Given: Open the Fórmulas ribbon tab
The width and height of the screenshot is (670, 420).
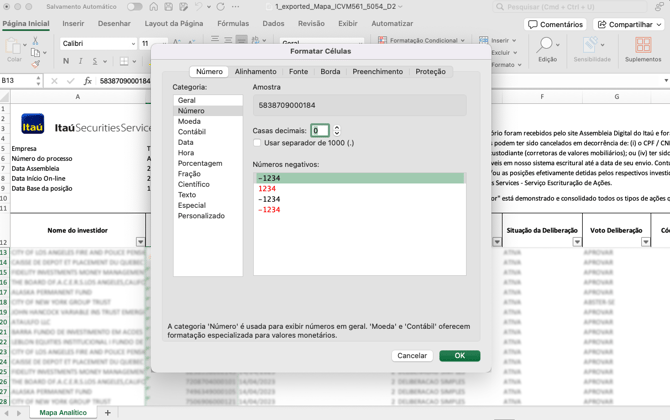Looking at the screenshot, I should pyautogui.click(x=233, y=24).
